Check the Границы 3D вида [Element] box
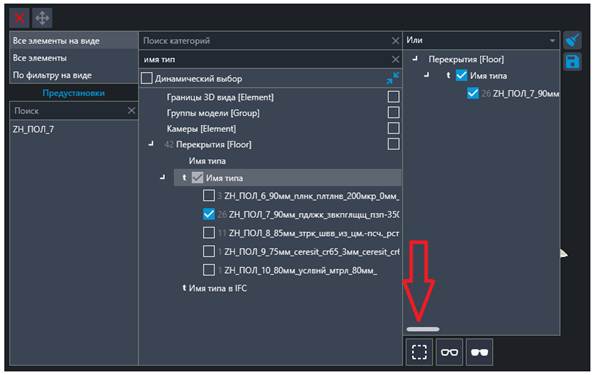The width and height of the screenshot is (594, 375). pyautogui.click(x=393, y=97)
